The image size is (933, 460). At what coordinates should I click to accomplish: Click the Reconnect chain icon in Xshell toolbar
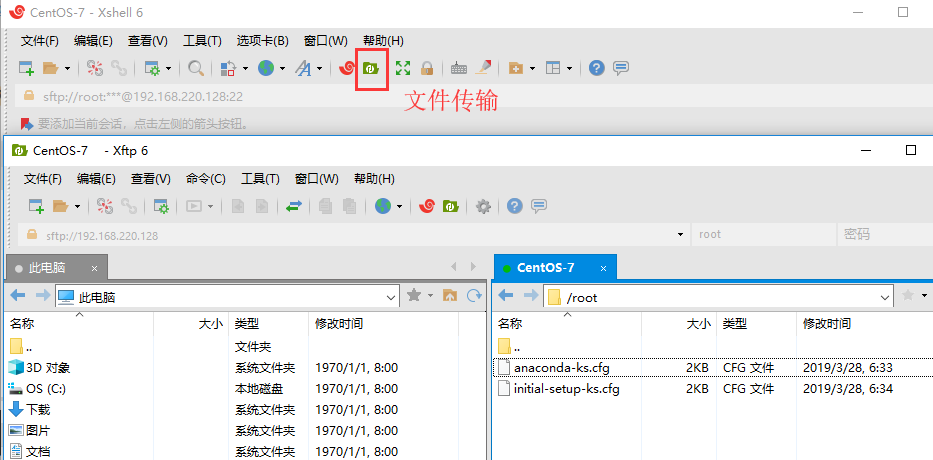[120, 68]
